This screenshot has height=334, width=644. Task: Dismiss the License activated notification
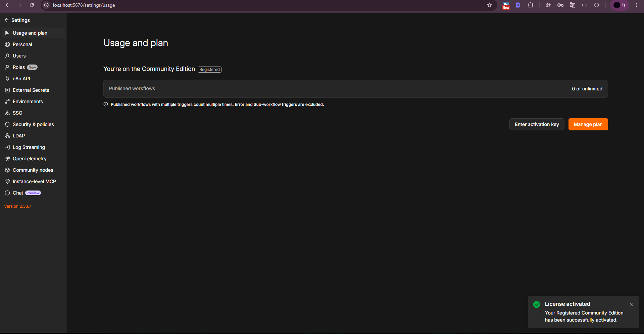(631, 304)
